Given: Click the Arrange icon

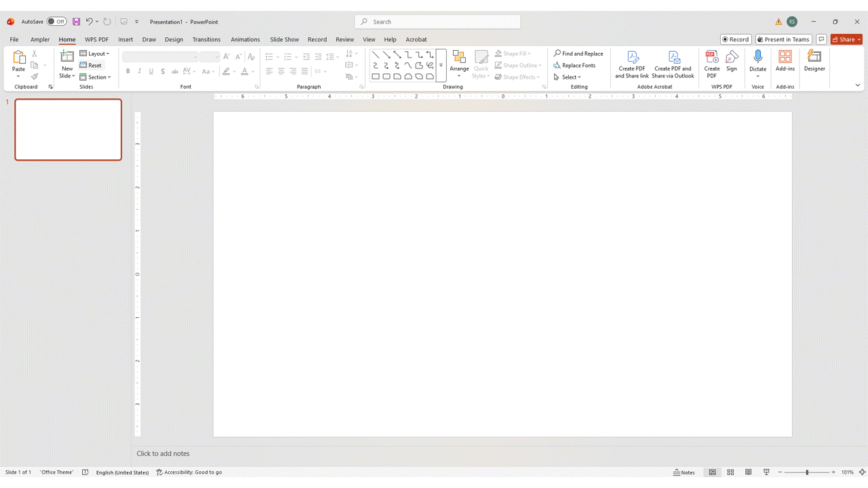Looking at the screenshot, I should pyautogui.click(x=459, y=57).
